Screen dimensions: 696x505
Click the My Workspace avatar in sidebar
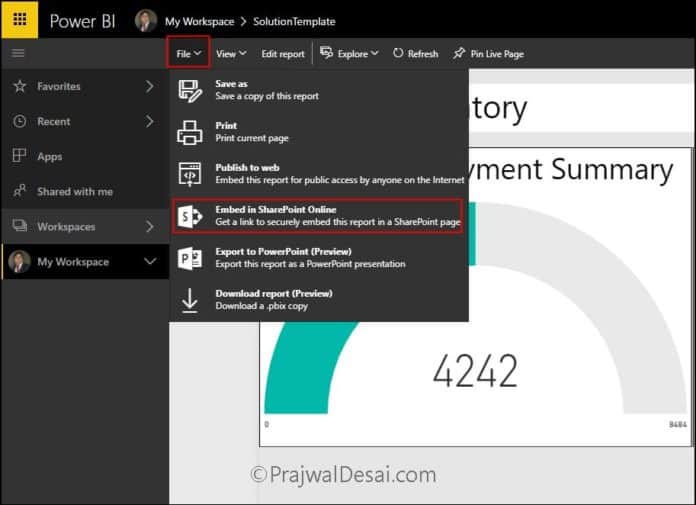tap(19, 261)
